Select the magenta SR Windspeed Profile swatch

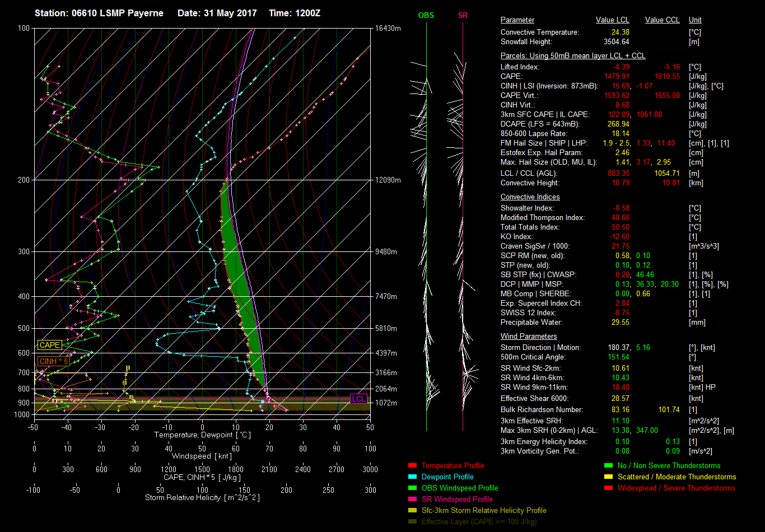(412, 499)
